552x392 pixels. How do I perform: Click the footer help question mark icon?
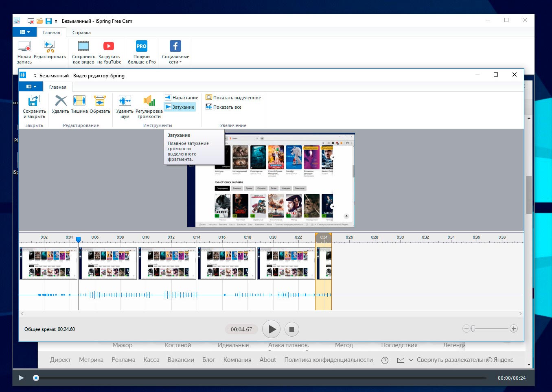[385, 360]
